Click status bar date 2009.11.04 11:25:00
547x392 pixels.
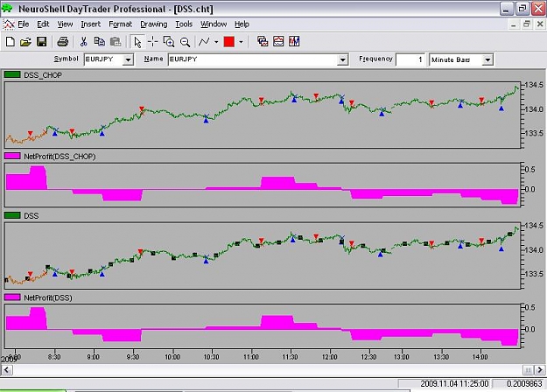[x=454, y=383]
